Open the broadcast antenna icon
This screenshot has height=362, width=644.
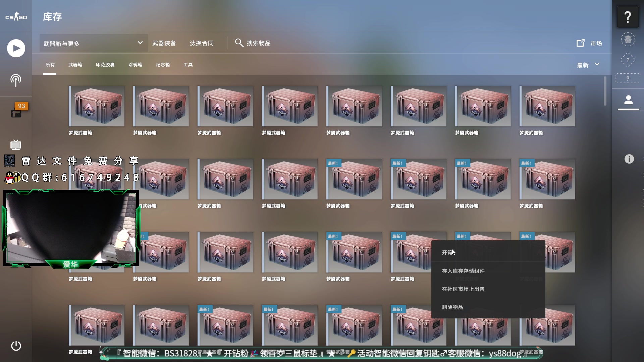click(15, 80)
